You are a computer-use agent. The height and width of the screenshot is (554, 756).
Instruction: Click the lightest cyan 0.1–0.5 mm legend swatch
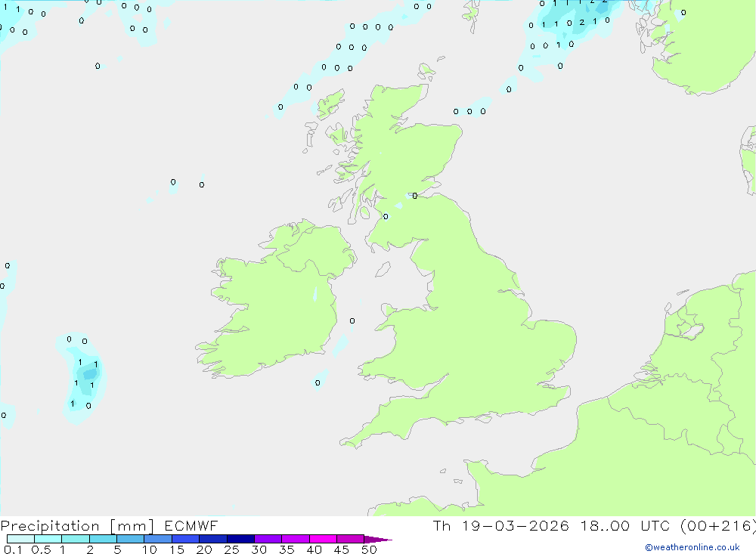(20, 539)
